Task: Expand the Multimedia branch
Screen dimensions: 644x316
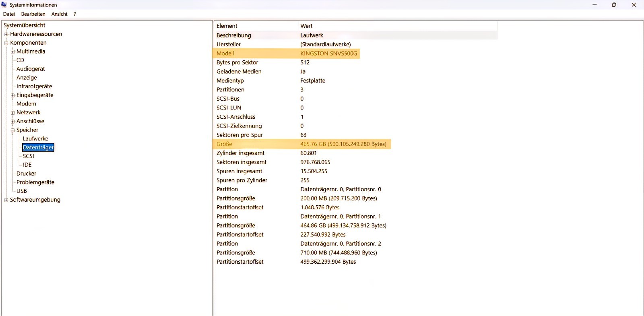Action: coord(12,52)
